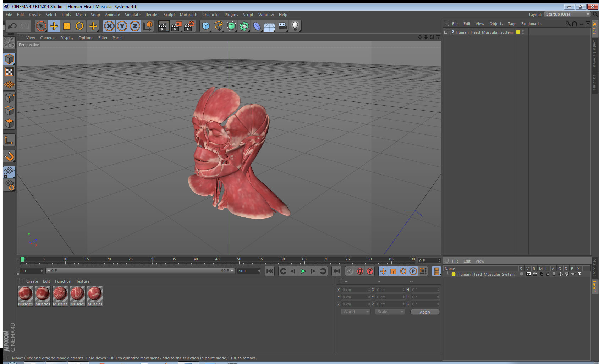599x364 pixels.
Task: Go to end of animation
Action: (x=336, y=271)
